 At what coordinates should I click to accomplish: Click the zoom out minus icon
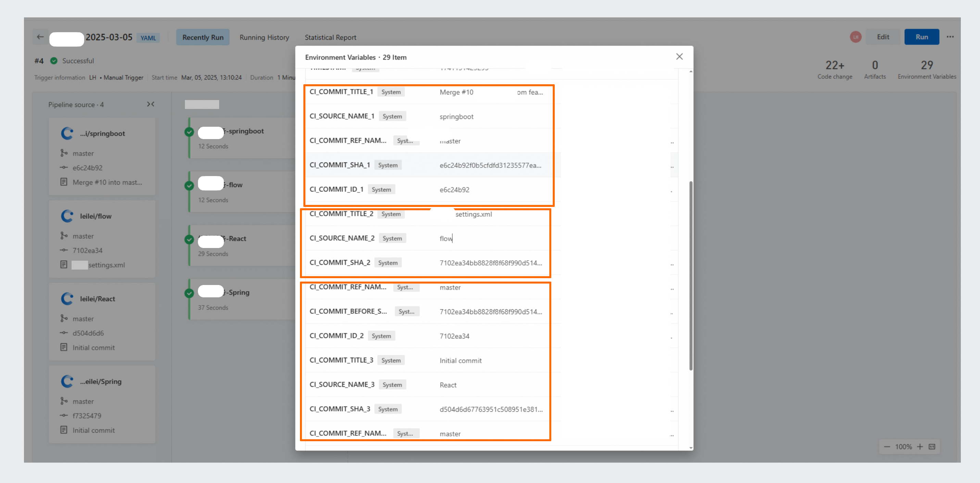887,446
